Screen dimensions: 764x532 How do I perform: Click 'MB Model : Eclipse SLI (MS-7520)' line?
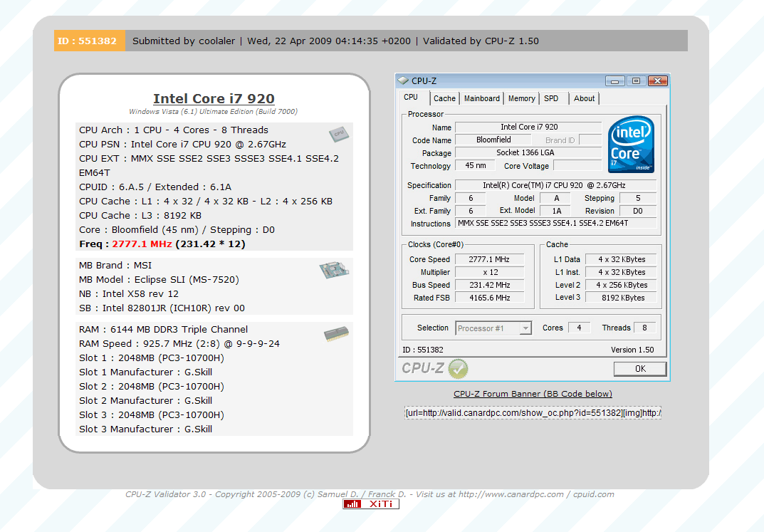coord(159,280)
